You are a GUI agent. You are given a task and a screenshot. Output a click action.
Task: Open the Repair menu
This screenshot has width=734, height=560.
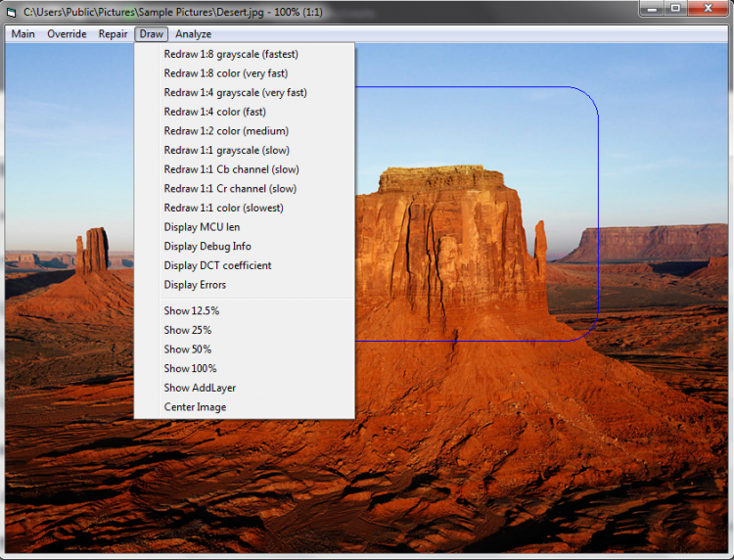click(113, 34)
